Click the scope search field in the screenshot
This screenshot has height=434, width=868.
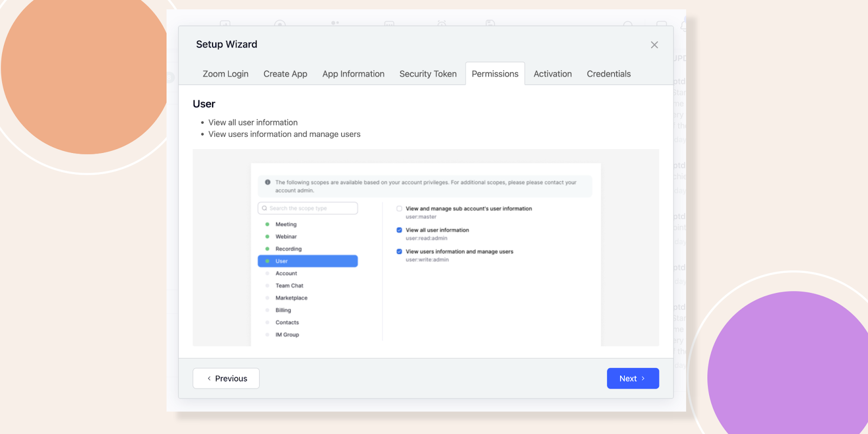[x=308, y=208]
